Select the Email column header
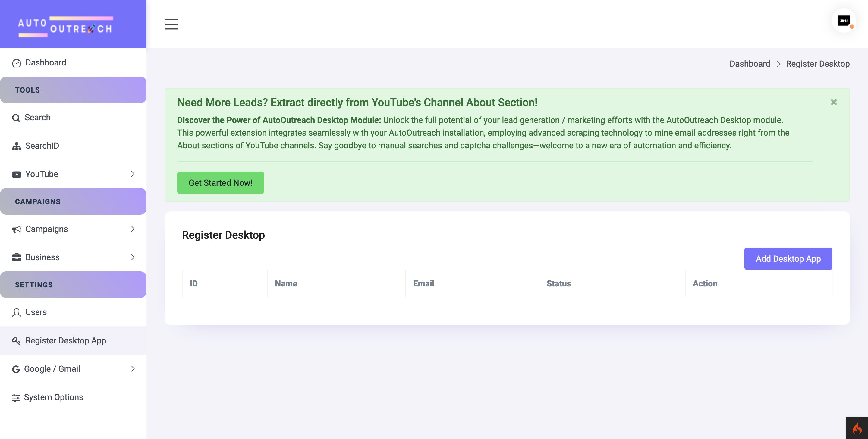Viewport: 868px width, 439px height. 423,283
